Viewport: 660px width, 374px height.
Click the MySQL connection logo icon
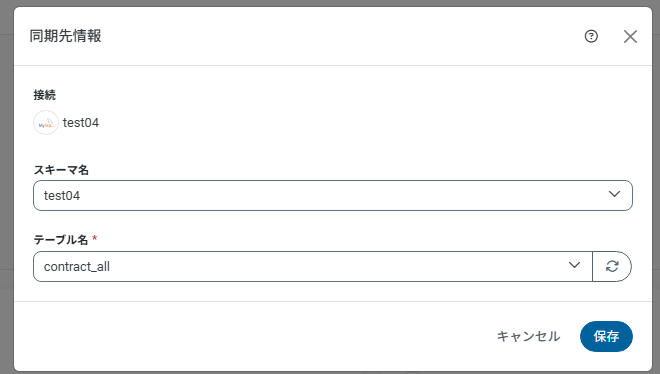tap(46, 123)
